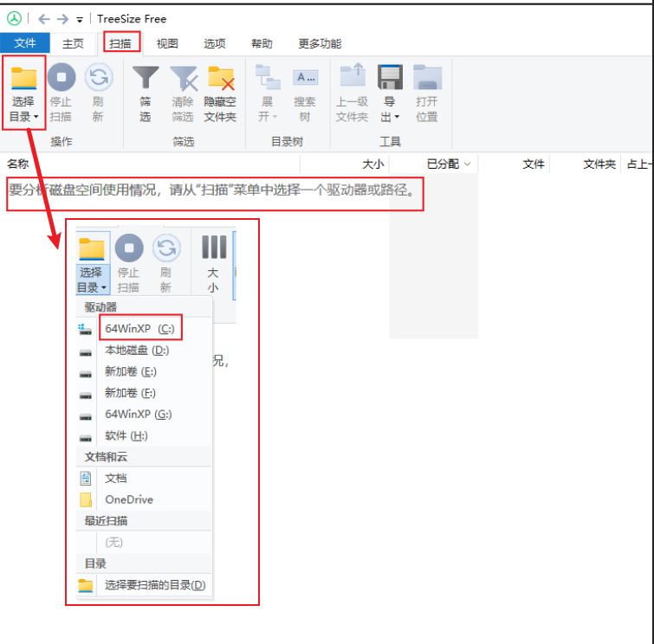Click the (无) recent scans entry
This screenshot has height=644, width=654.
click(113, 543)
